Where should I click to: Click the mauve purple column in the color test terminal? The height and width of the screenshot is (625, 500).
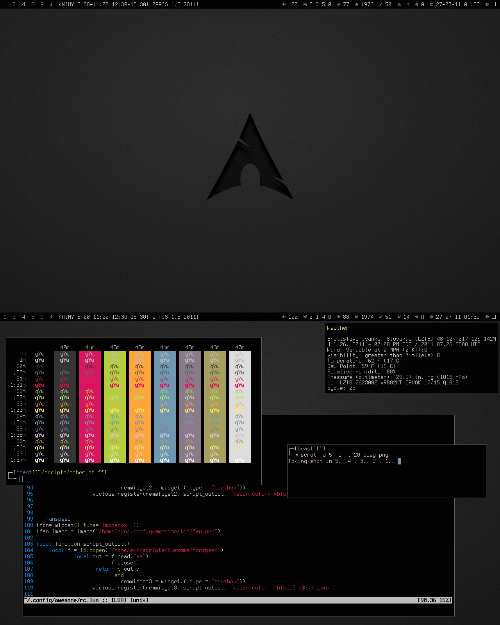(x=190, y=407)
